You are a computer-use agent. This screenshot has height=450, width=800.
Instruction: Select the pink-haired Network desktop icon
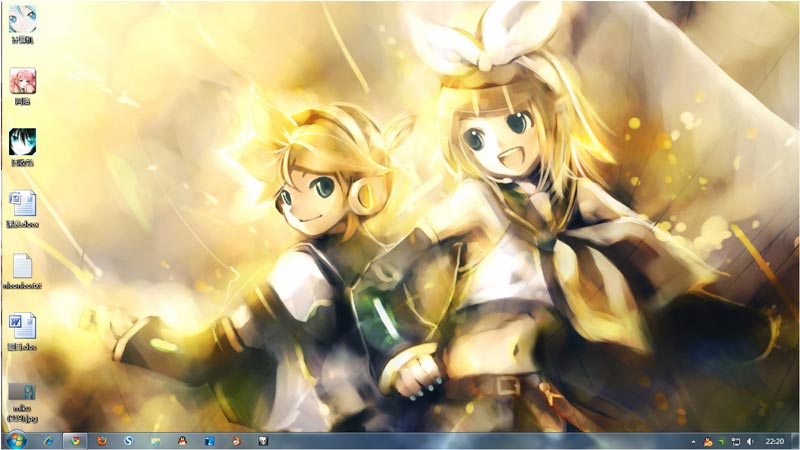point(22,86)
